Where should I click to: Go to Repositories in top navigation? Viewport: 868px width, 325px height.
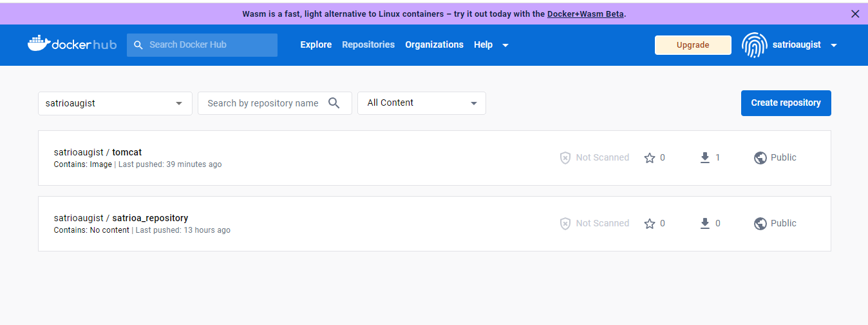point(368,44)
